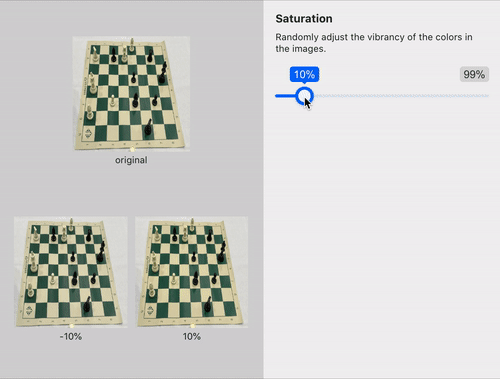Click the bottom black piece in the 10% preview
Screen dimensions: 500x379
(x=208, y=304)
